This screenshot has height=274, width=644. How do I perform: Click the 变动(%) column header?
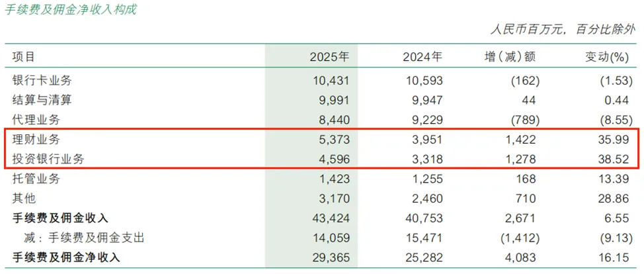(606, 57)
